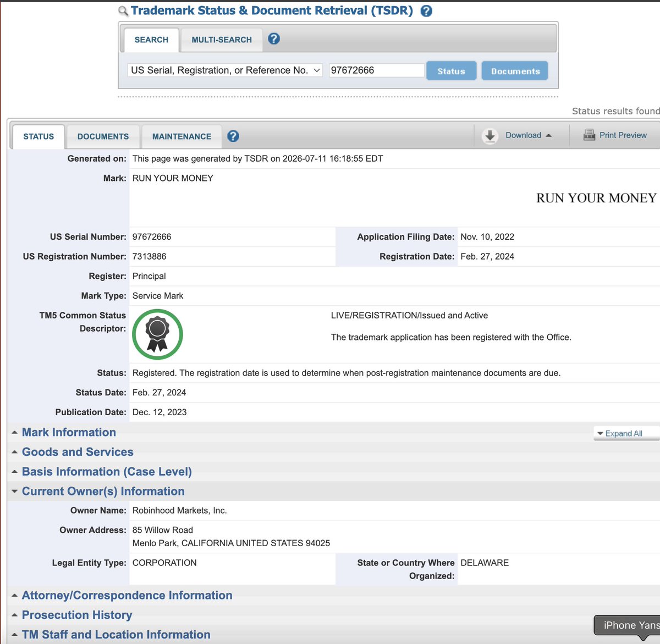Click the Service Mark type value
Viewport: 660px width, 644px height.
tap(158, 296)
